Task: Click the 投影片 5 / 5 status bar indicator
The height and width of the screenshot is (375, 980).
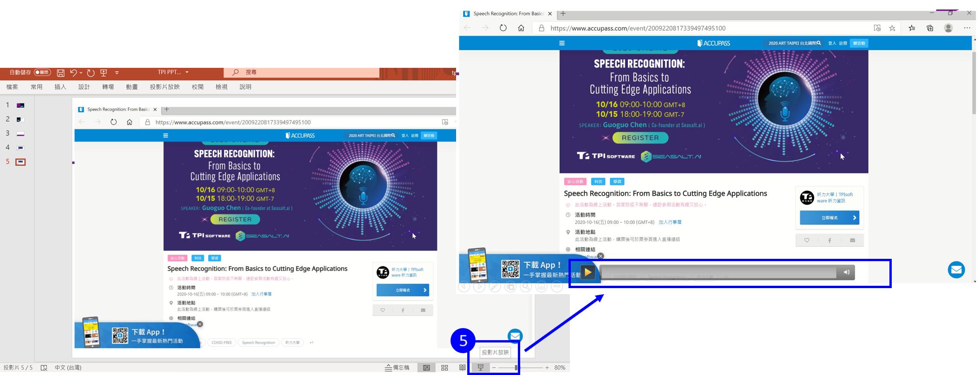Action: tap(18, 368)
